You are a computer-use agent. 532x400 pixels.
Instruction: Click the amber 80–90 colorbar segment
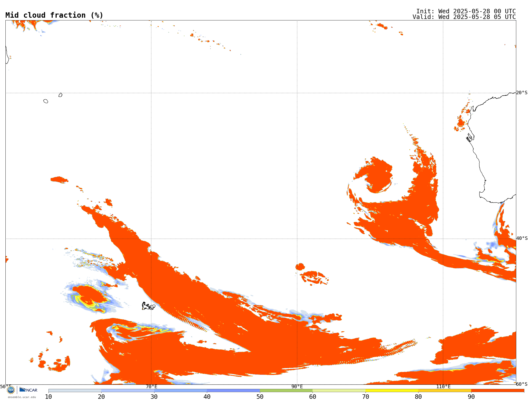coord(445,391)
